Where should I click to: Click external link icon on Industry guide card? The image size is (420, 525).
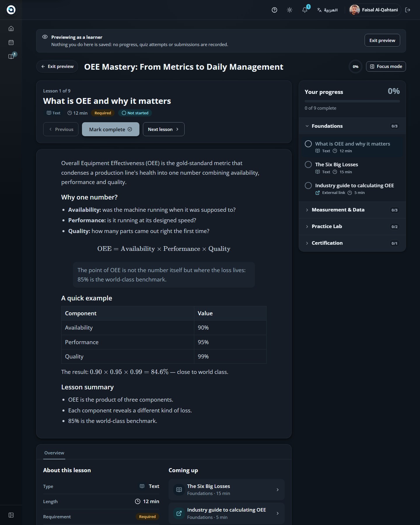[x=179, y=513]
